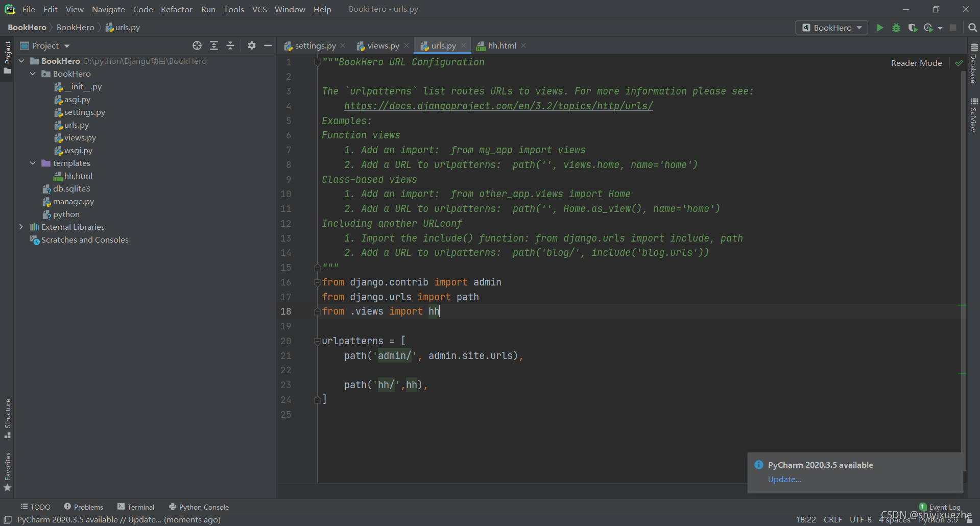Click the urls.py breadcrumb
Image resolution: width=980 pixels, height=526 pixels.
[123, 27]
